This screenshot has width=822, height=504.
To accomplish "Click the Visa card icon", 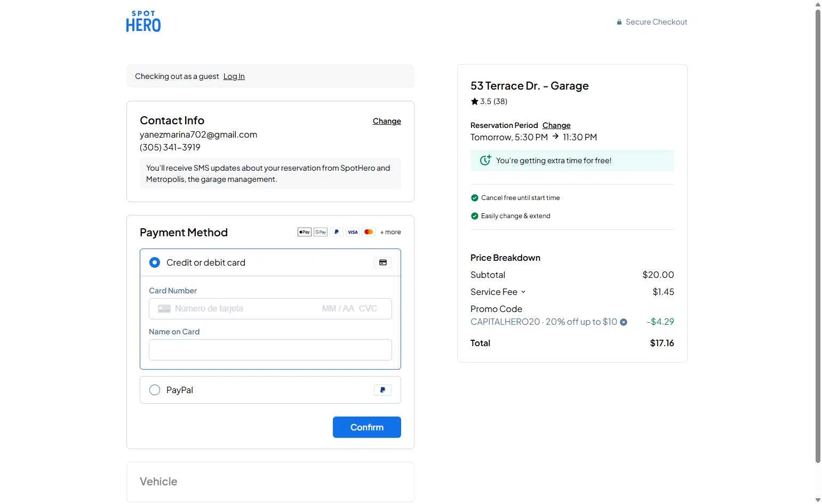I will (353, 232).
